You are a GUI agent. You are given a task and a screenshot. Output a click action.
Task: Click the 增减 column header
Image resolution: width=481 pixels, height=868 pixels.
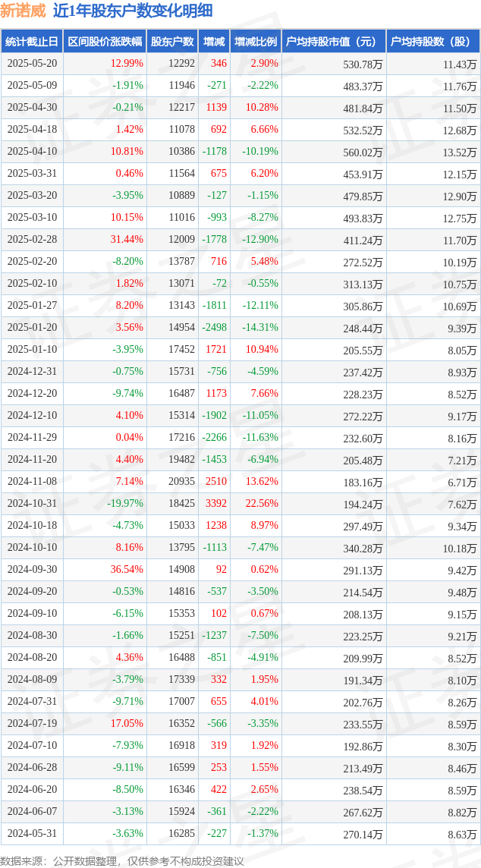214,42
